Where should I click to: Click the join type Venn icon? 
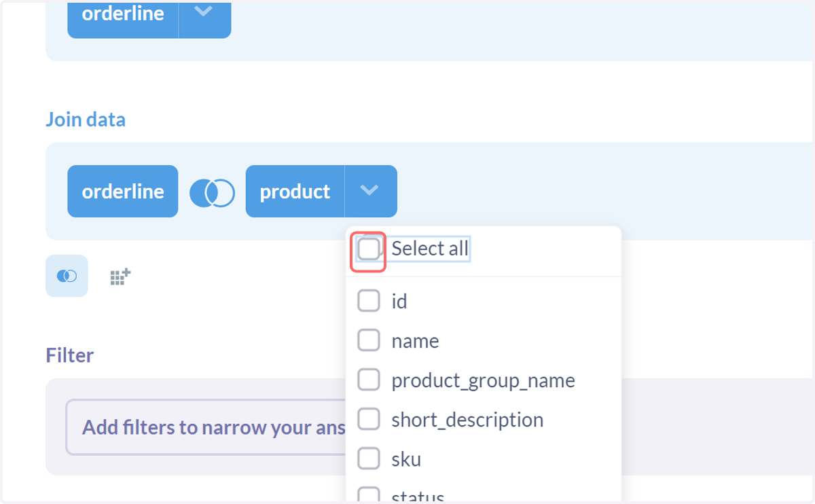[x=211, y=192]
